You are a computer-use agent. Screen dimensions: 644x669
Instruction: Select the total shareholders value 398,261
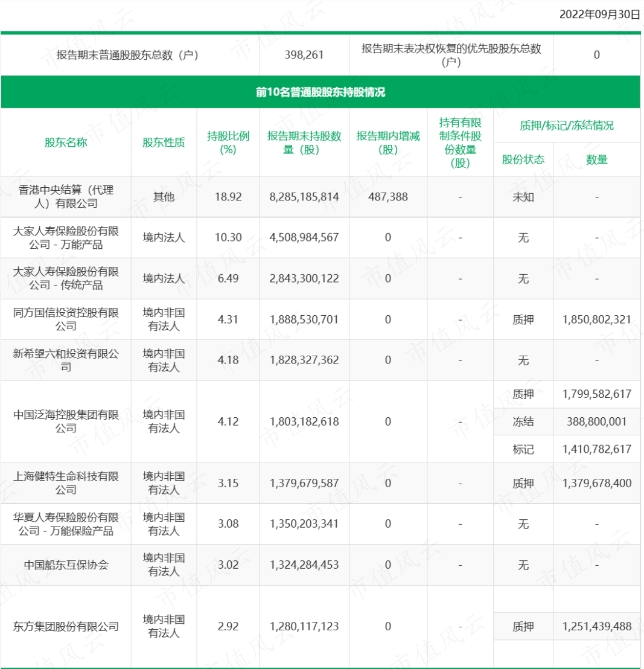[x=304, y=55]
